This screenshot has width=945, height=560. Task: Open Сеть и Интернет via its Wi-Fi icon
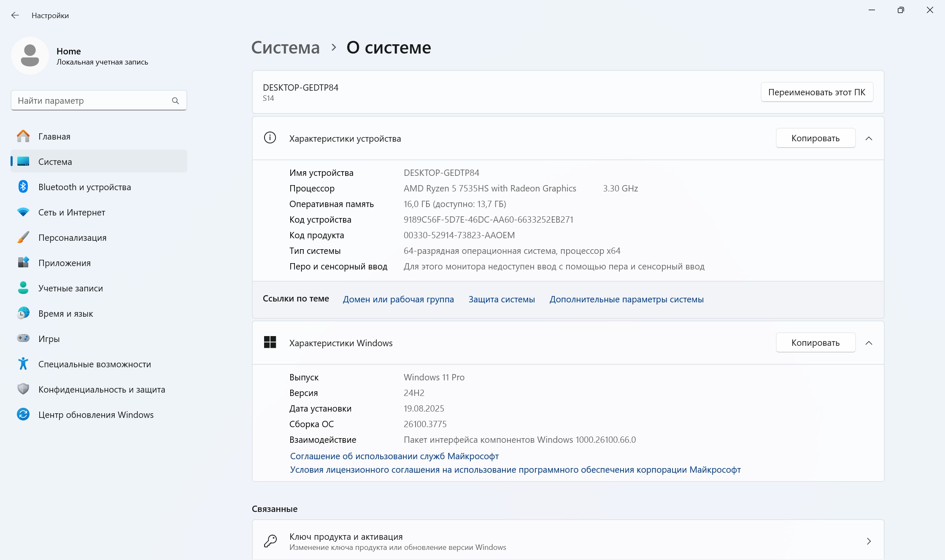(23, 212)
